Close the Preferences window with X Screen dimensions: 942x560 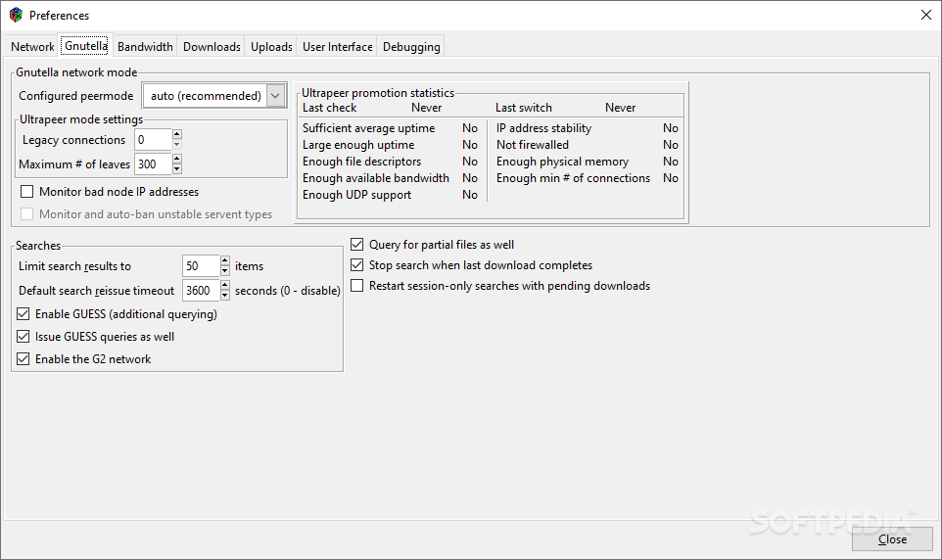tap(925, 15)
